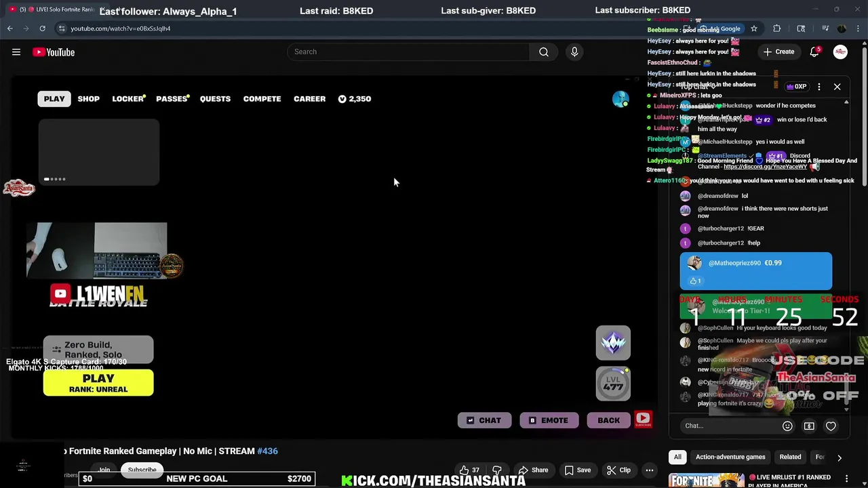Select the All category chip
Image resolution: width=868 pixels, height=488 pixels.
click(677, 457)
